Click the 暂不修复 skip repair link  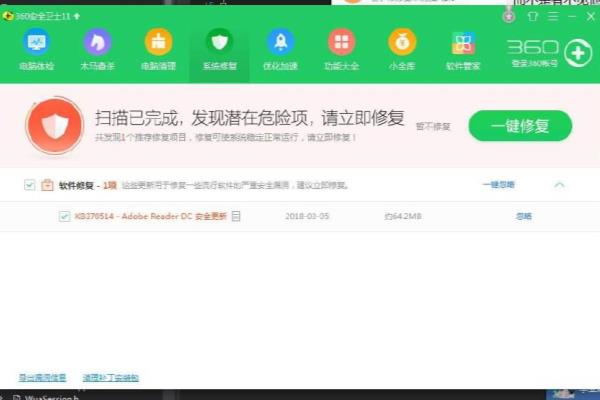coord(433,126)
